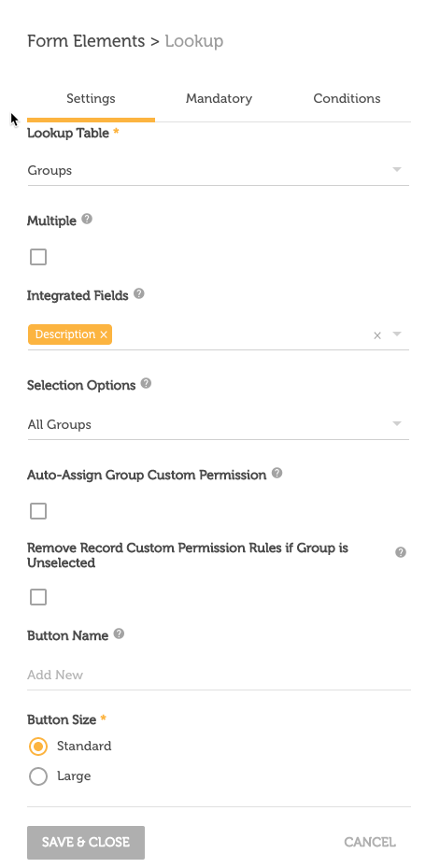Image resolution: width=440 pixels, height=868 pixels.
Task: Open the Integrated Fields dropdown arrow
Action: click(397, 334)
